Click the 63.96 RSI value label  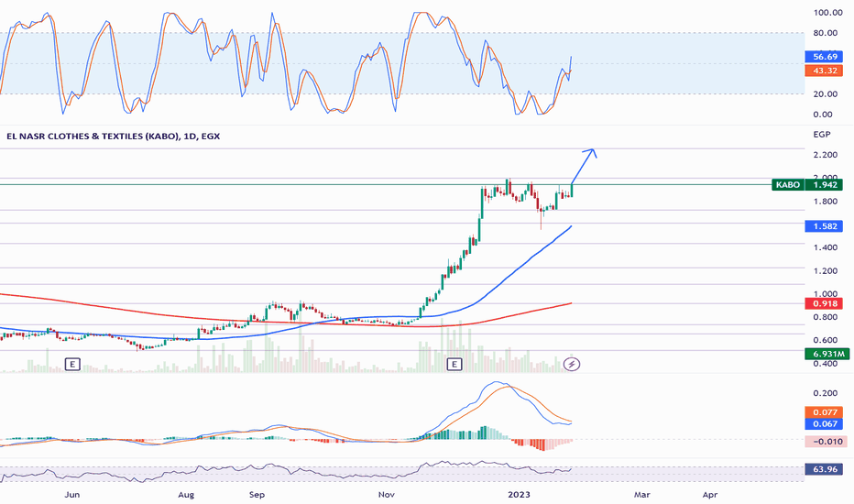pos(825,468)
